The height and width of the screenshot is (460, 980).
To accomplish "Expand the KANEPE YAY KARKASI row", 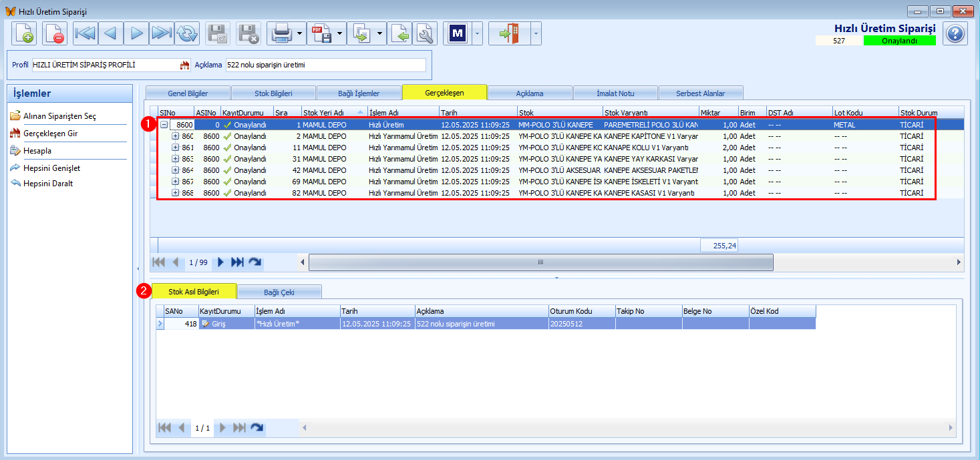I will tap(176, 159).
